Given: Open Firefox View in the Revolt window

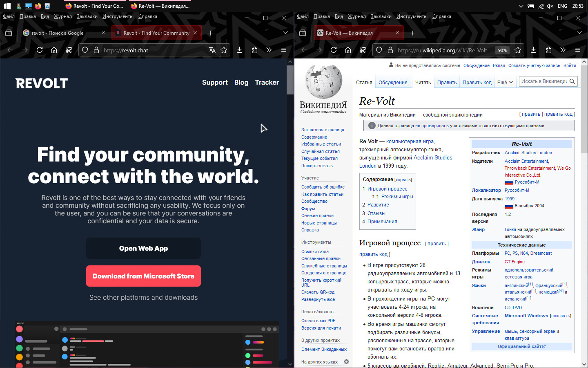Looking at the screenshot, I should tap(9, 33).
